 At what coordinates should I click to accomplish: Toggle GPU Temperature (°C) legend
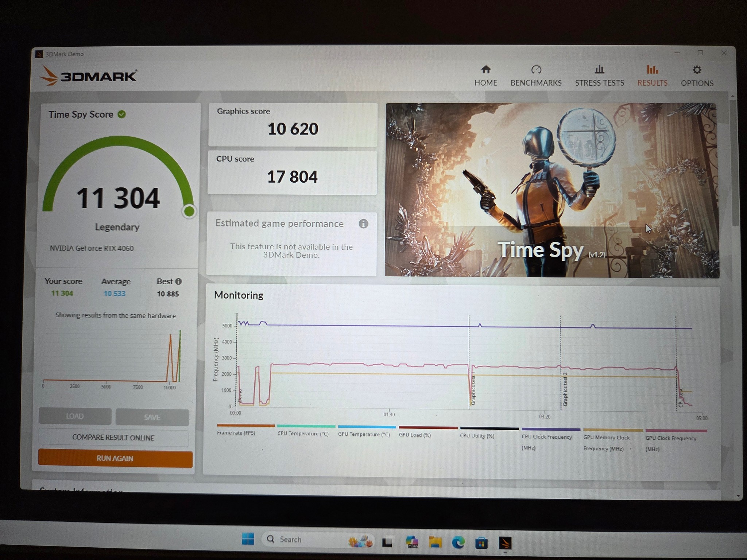coord(367,431)
